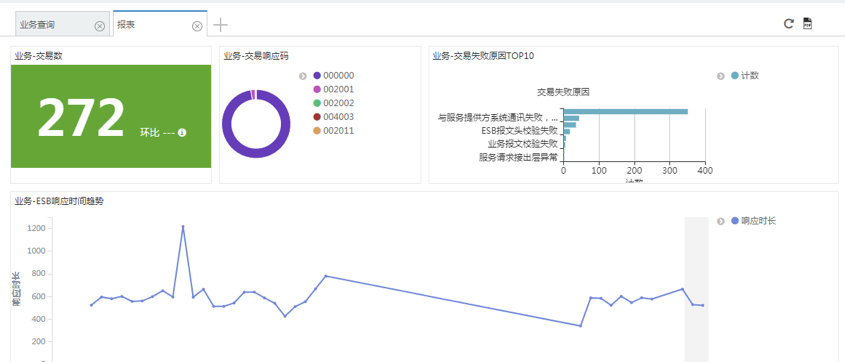Click the 环比 --- text
This screenshot has height=362, width=845.
coord(157,133)
